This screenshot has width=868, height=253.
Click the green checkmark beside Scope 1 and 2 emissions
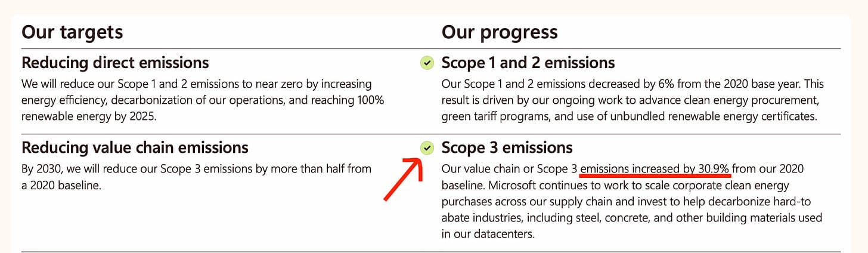427,62
